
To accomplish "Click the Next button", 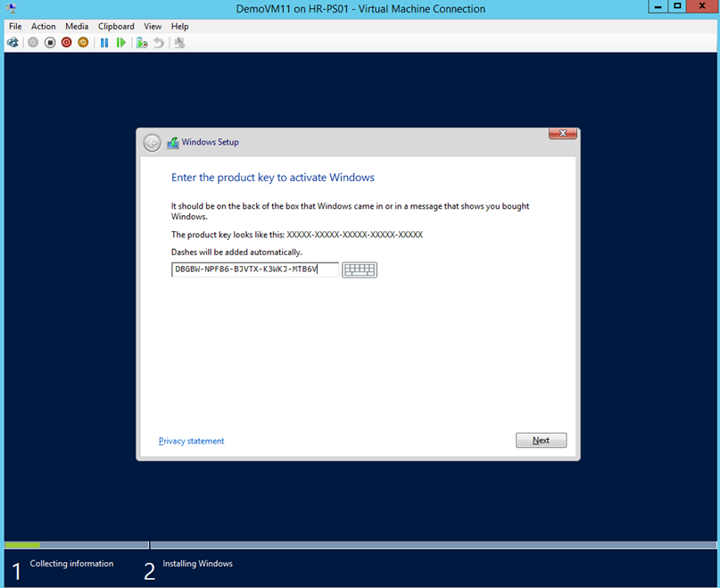I will 541,440.
